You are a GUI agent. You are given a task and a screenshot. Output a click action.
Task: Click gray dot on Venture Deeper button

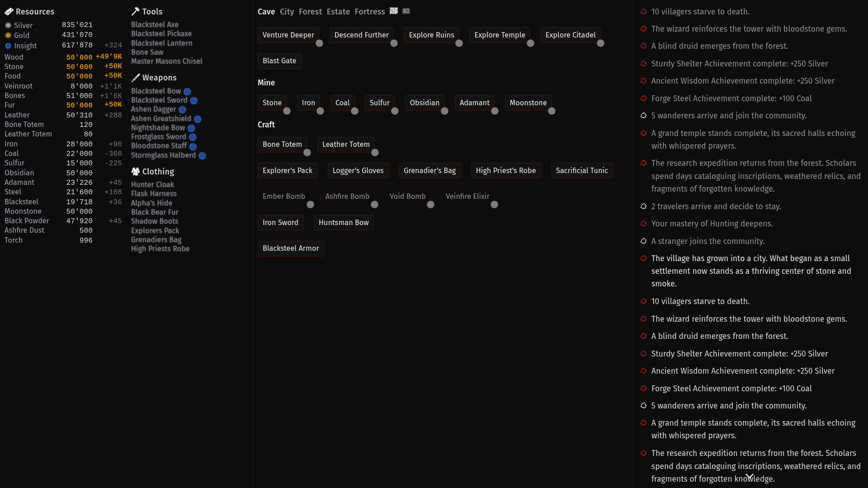pos(319,43)
